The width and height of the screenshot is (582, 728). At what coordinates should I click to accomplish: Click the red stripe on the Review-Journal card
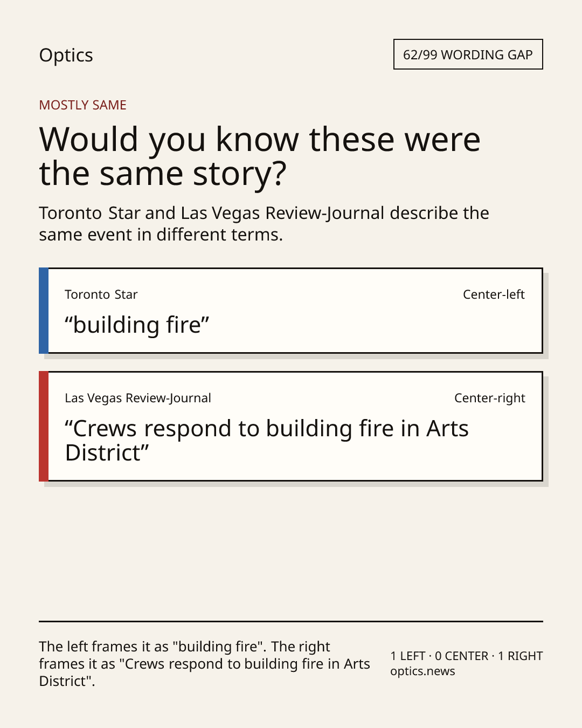[44, 426]
